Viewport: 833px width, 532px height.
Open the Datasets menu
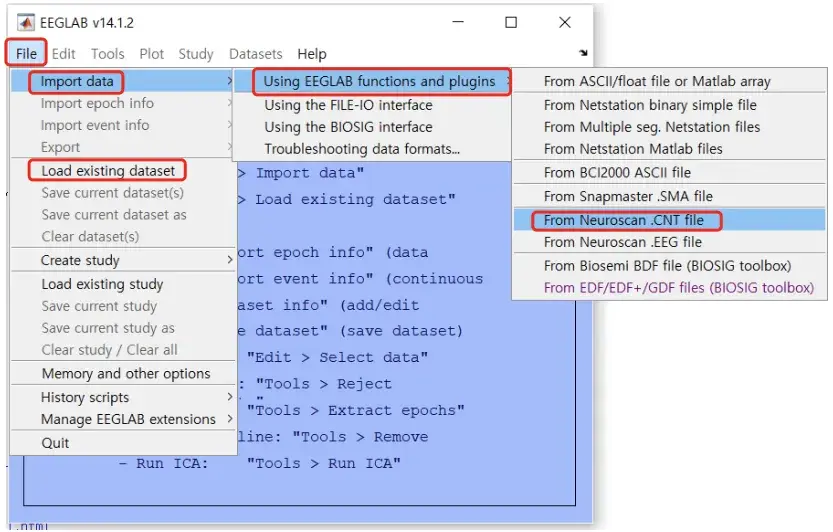click(255, 54)
